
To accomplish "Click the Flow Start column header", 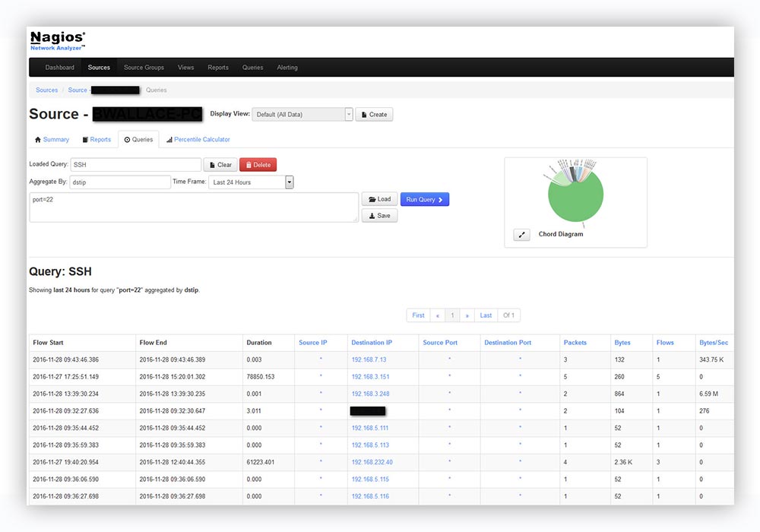I will [48, 343].
